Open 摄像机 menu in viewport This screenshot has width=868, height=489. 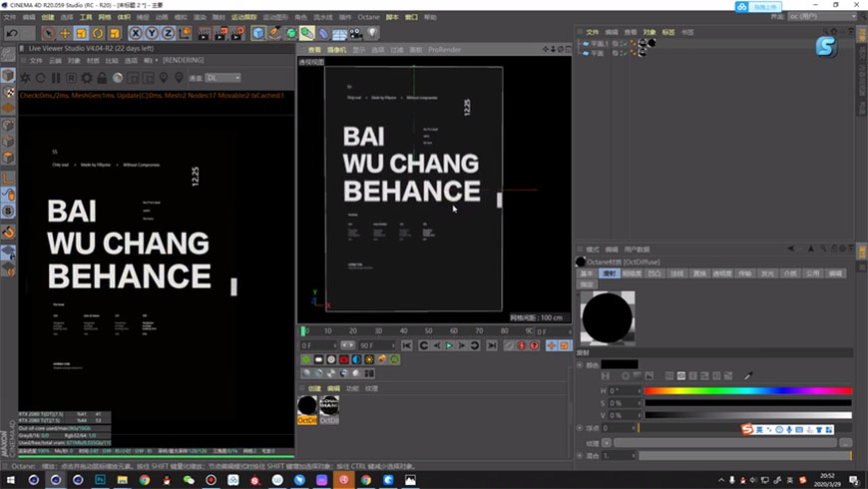(336, 50)
